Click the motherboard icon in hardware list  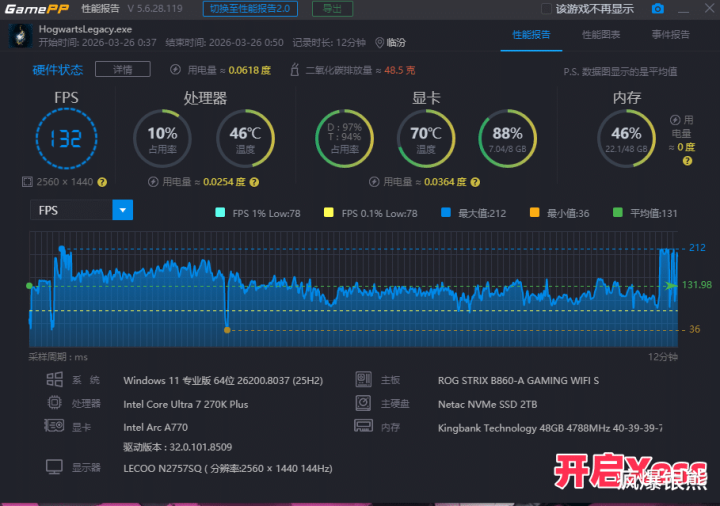363,379
